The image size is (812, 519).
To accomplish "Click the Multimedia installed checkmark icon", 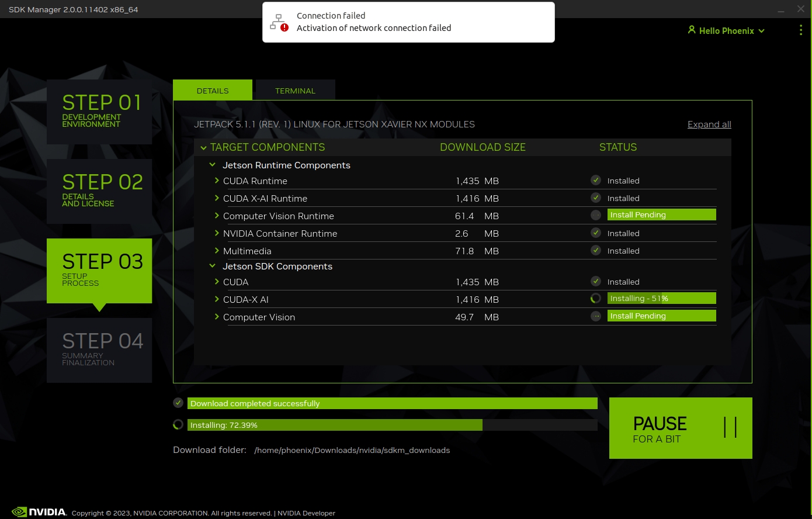I will pyautogui.click(x=596, y=250).
